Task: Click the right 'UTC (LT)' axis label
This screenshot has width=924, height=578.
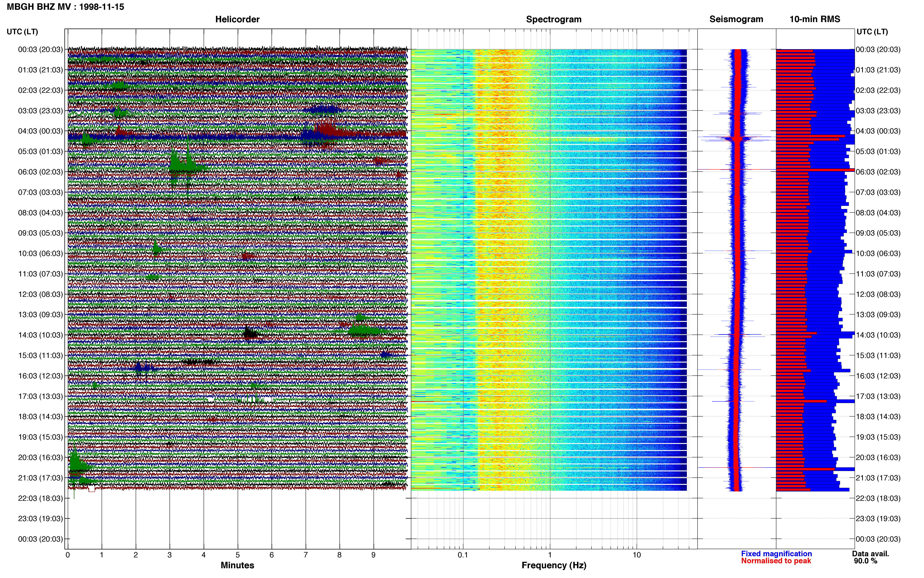Action: tap(872, 32)
